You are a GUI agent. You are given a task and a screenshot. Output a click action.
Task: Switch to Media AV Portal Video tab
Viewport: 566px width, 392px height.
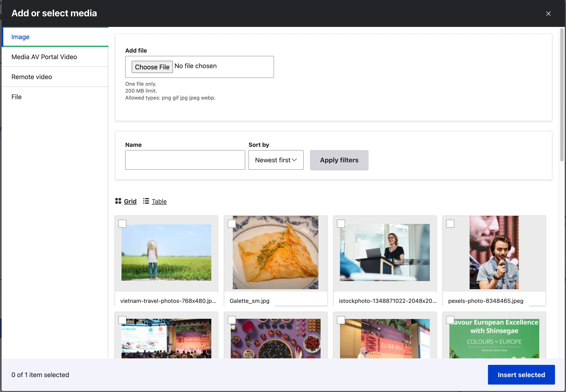coord(44,57)
